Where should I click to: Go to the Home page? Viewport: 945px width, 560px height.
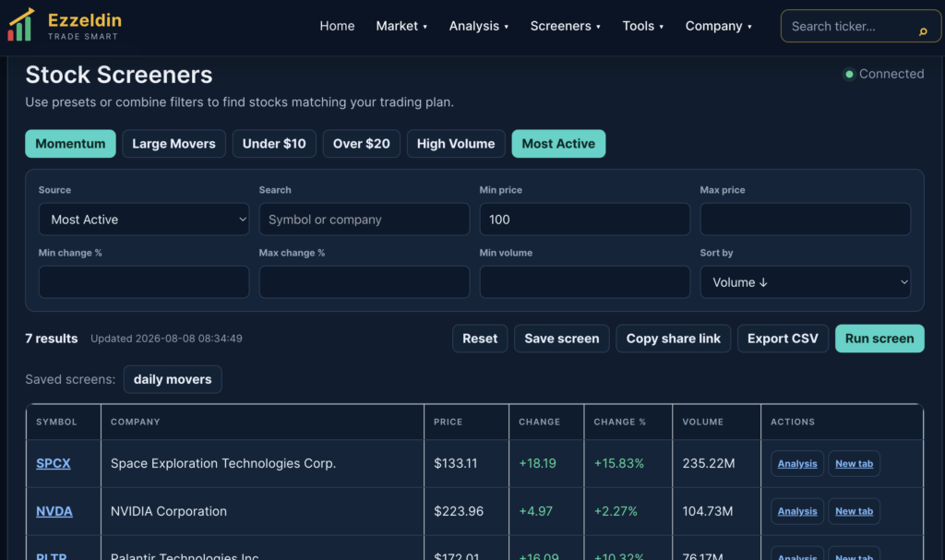[x=337, y=26]
